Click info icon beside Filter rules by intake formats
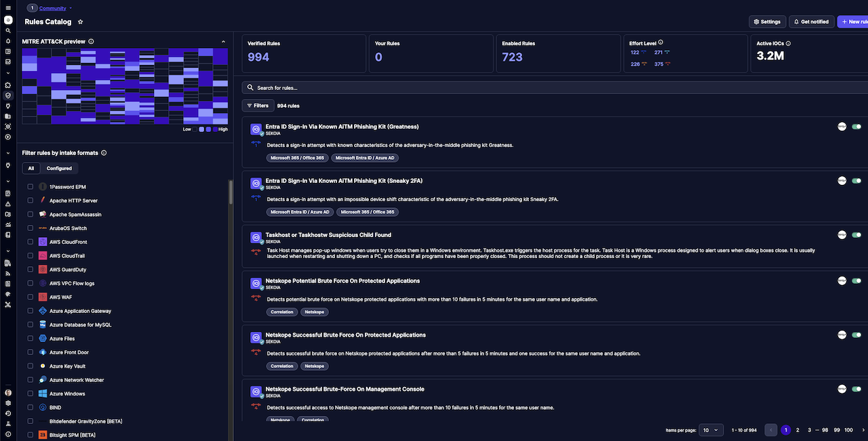The image size is (868, 441). tap(104, 153)
